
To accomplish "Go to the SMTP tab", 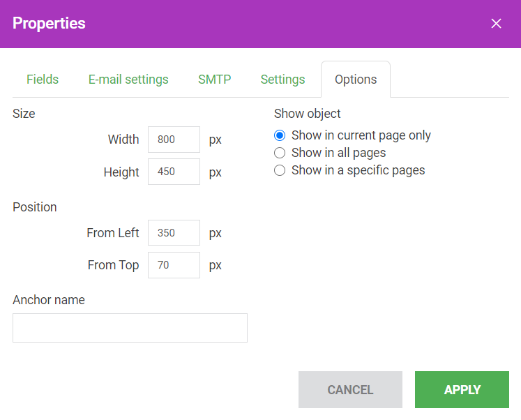I will tap(214, 80).
